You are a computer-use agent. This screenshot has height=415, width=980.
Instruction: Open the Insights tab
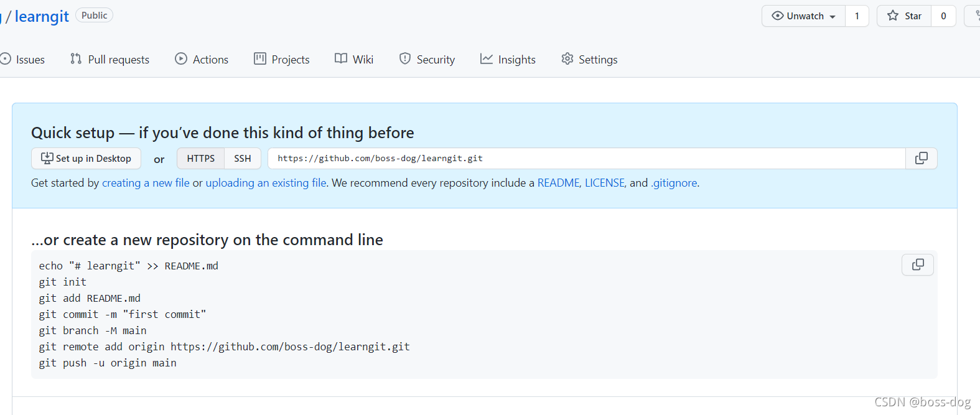pos(508,60)
